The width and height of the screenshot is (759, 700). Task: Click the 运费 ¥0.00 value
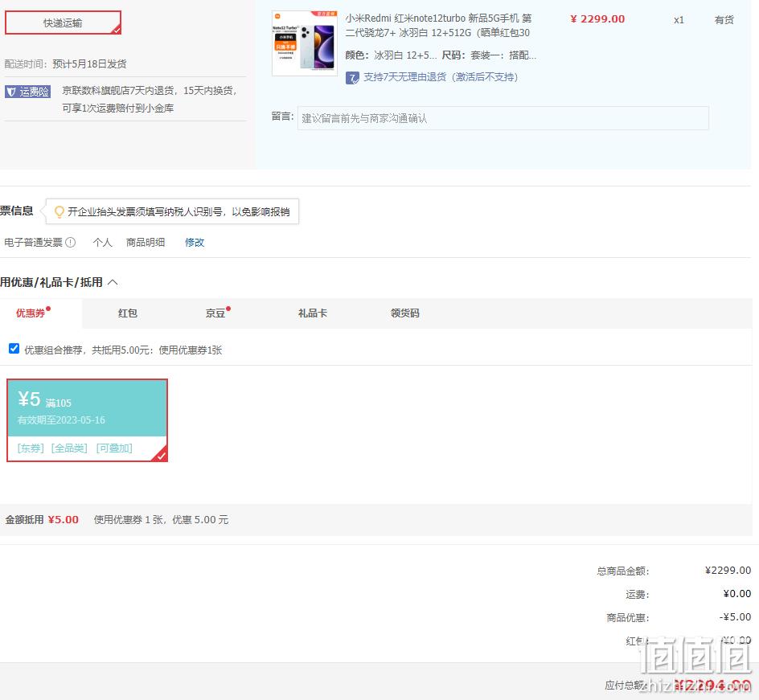[x=737, y=594]
